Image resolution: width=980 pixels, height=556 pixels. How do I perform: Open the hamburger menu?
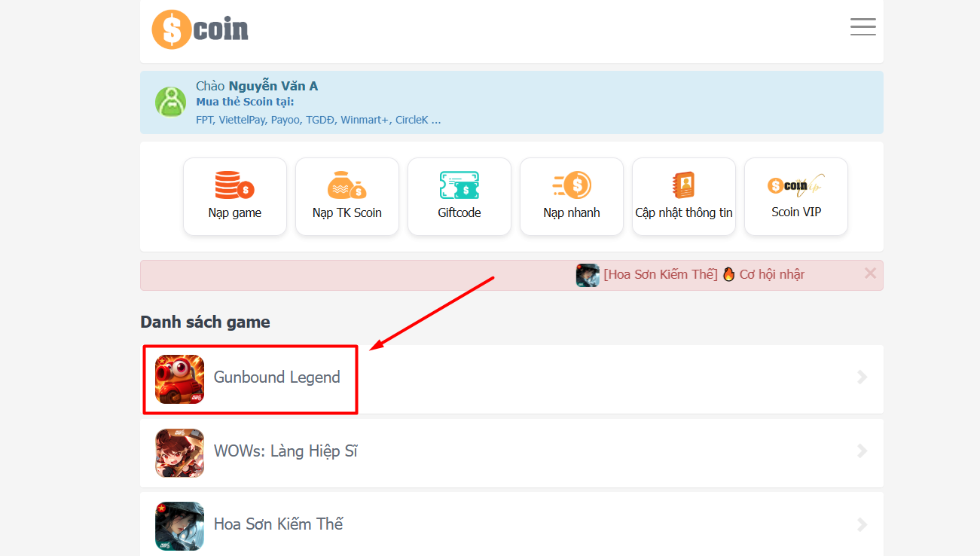coord(862,27)
